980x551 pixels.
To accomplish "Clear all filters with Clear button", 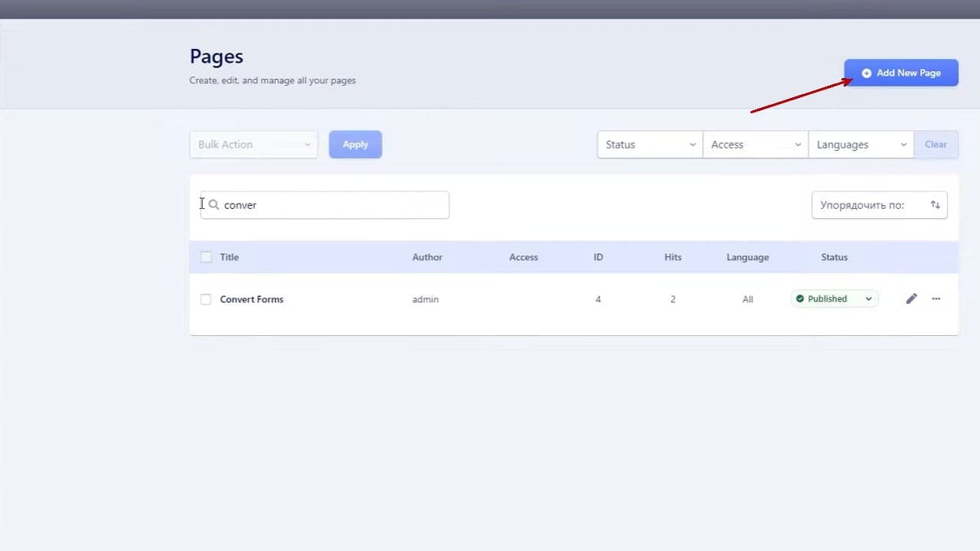I will [936, 145].
